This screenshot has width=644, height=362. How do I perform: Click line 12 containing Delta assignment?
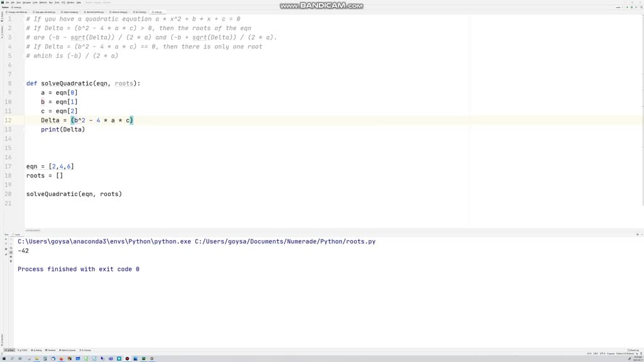(87, 120)
